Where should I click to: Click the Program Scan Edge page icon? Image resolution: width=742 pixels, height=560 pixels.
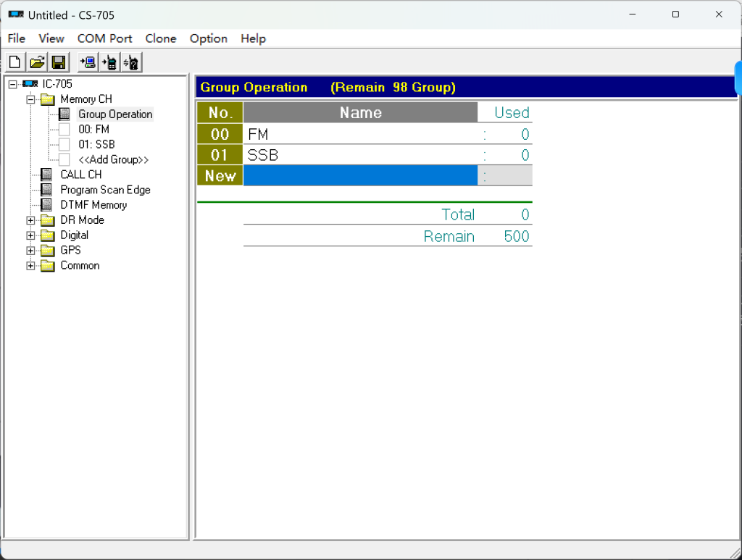pos(46,190)
